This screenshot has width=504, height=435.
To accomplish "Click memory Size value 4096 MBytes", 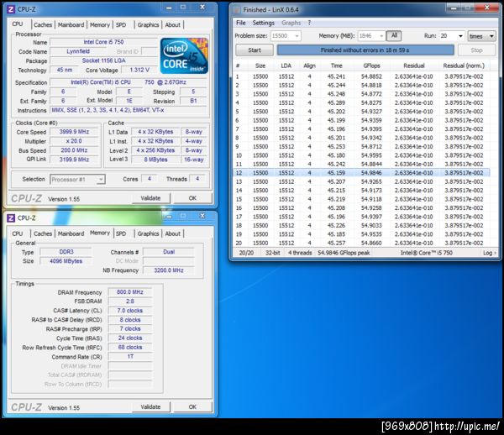I will click(66, 261).
